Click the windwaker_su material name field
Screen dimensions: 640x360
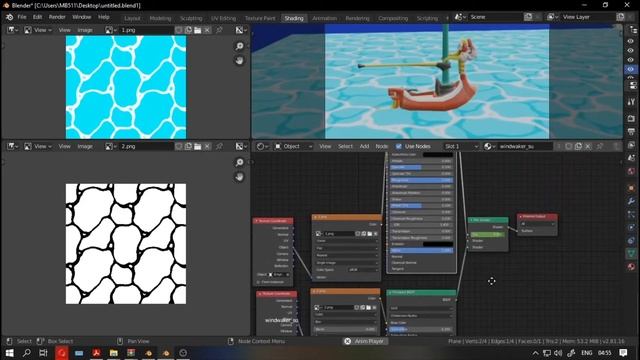[x=525, y=146]
